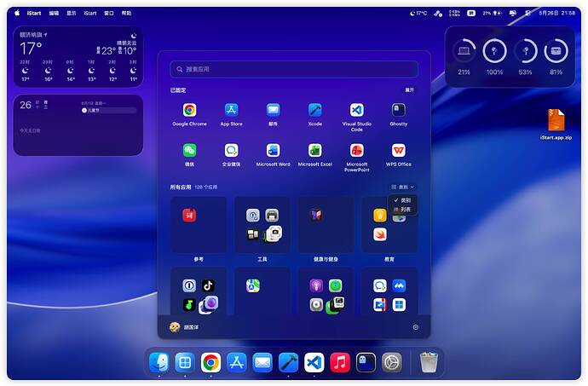Open Finder from the Dock

159,362
